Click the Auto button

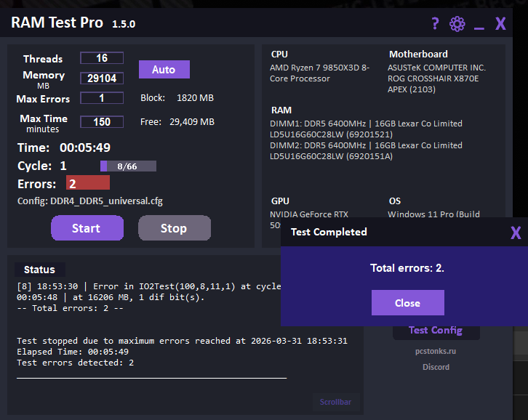pos(164,69)
